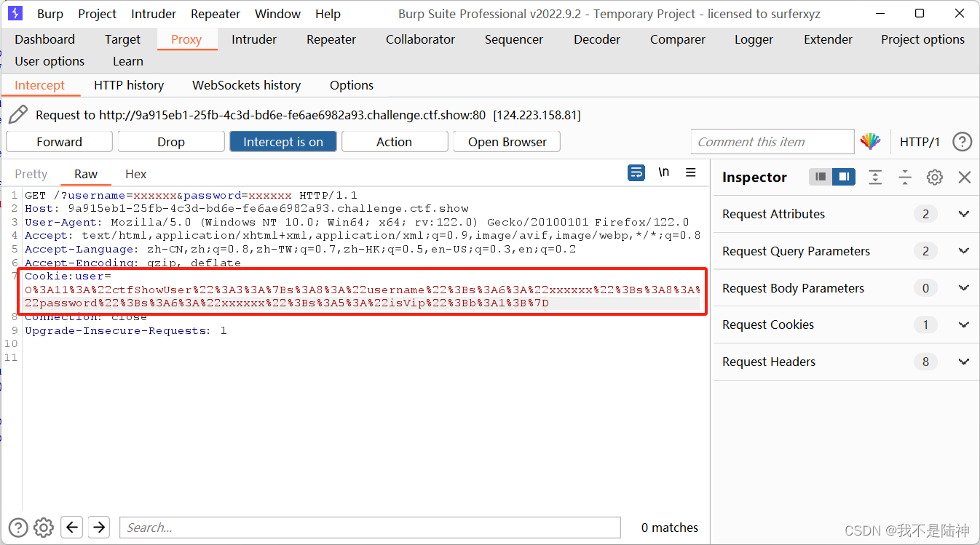This screenshot has height=545, width=980.
Task: Open the Decoder tab
Action: tap(597, 39)
